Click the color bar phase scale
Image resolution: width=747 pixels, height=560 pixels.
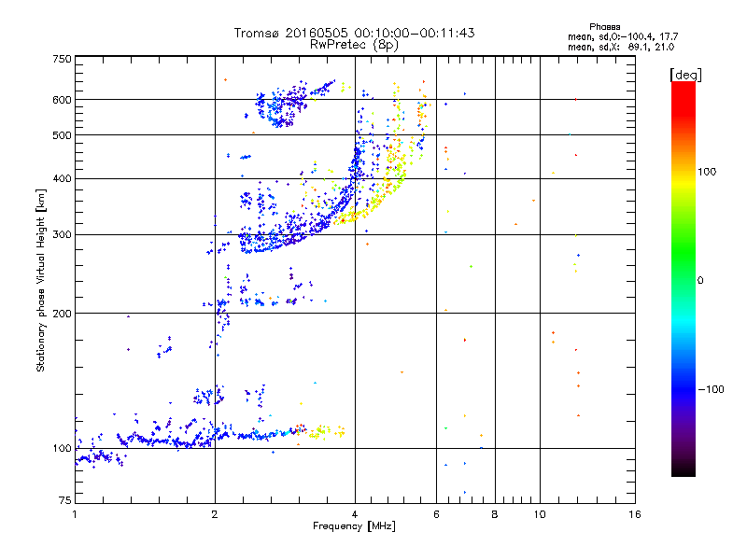point(684,279)
